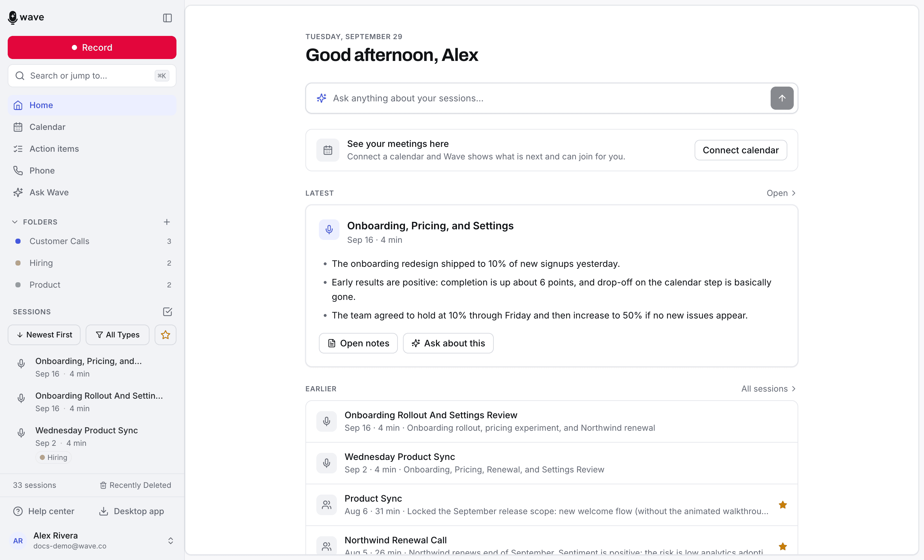Unstar the Product Sync session
924x560 pixels.
point(783,505)
